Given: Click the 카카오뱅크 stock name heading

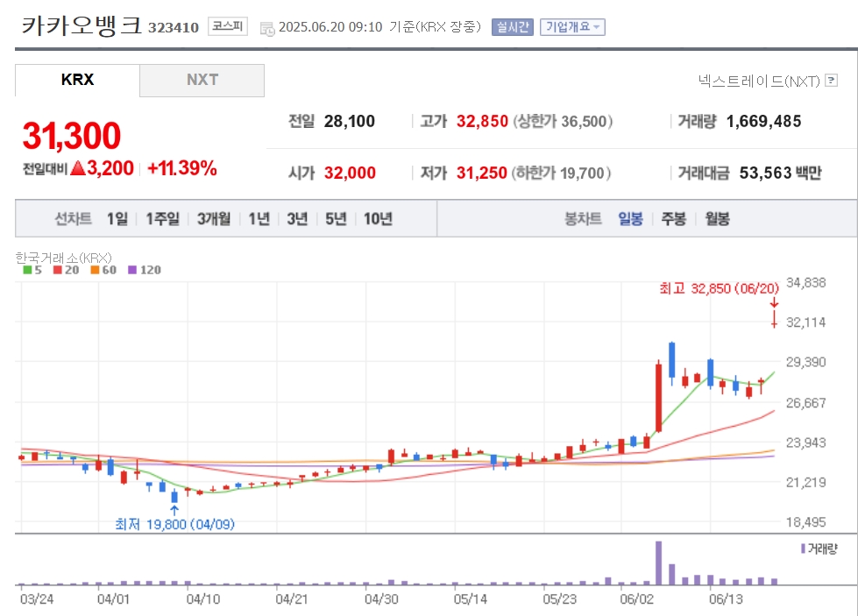Looking at the screenshot, I should coord(81,25).
